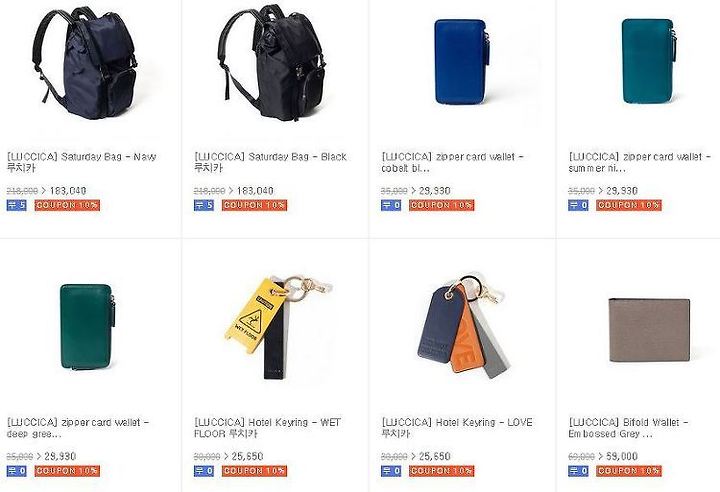Screen dimensions: 720x492
Task: Open the Saturday Bag Black backpack image
Action: pyautogui.click(x=272, y=63)
